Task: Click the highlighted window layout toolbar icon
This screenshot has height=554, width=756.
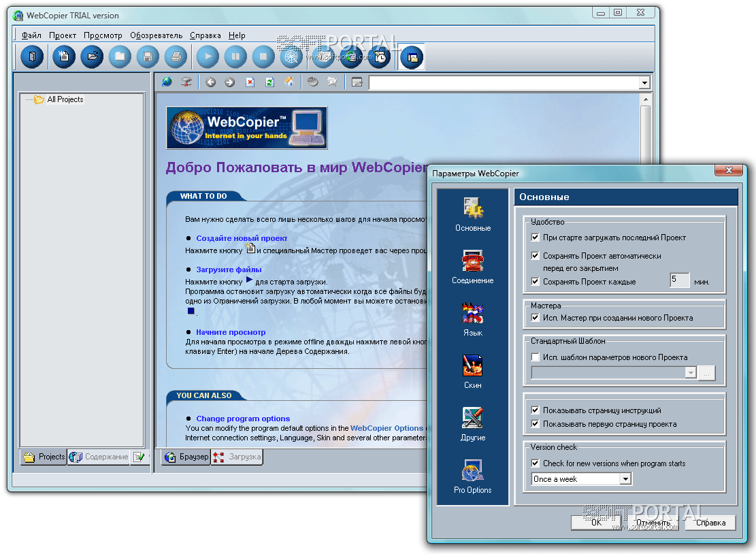Action: pos(412,57)
